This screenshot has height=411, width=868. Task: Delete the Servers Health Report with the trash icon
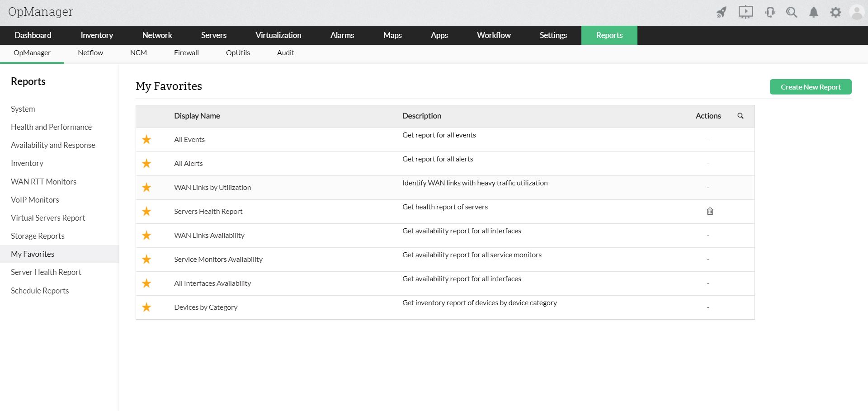[710, 212]
